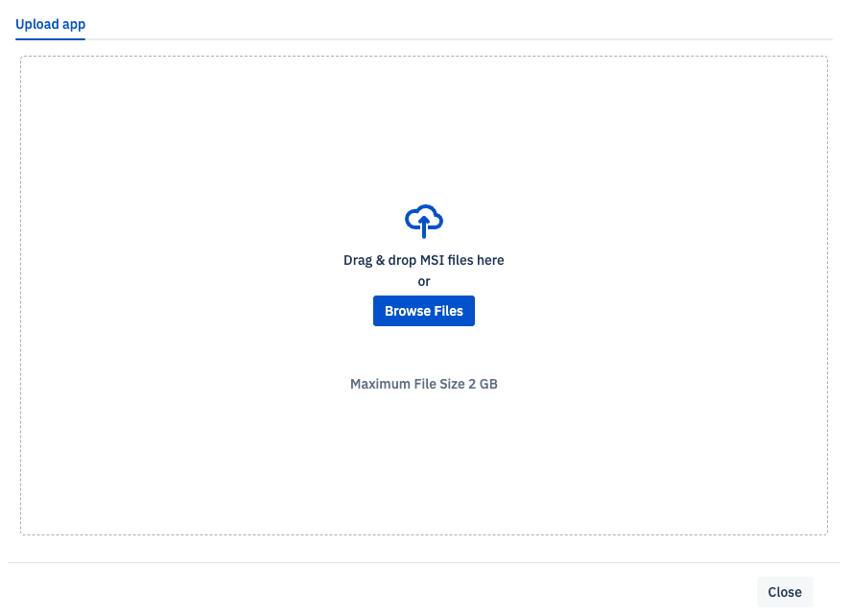Select the Upload app tab label
850x616 pixels.
[x=50, y=24]
